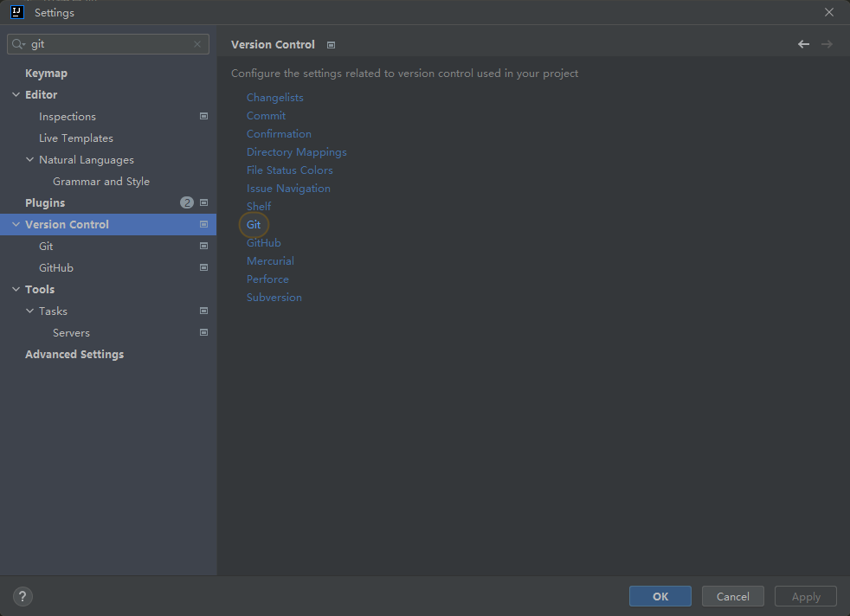This screenshot has width=850, height=616.
Task: Focus the settings search field
Action: coord(108,44)
